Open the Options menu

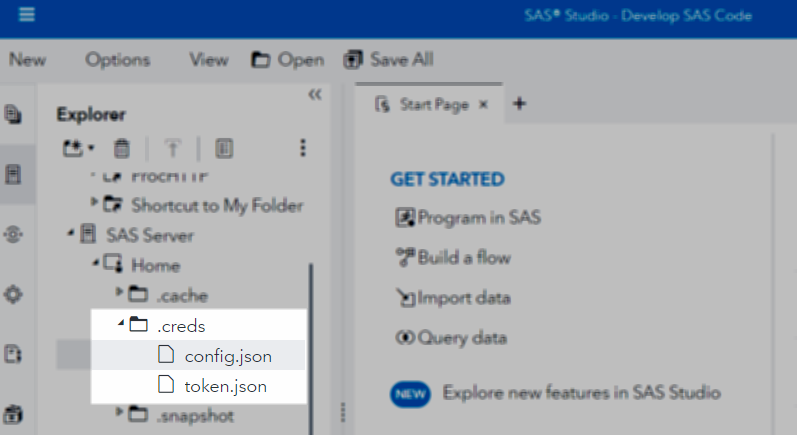coord(117,60)
